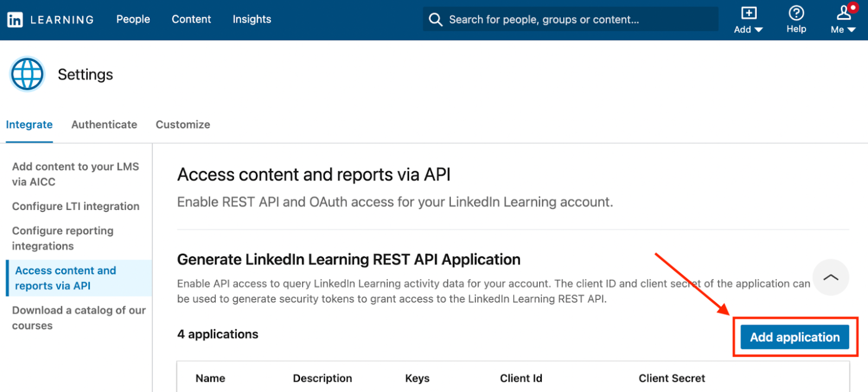This screenshot has width=868, height=392.
Task: Select Download a catalog of our courses
Action: (x=79, y=318)
